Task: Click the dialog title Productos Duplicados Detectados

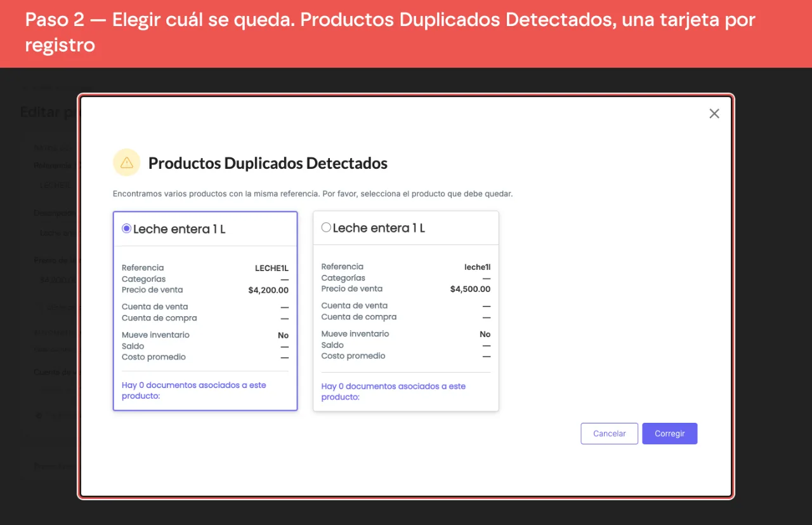Action: (268, 163)
